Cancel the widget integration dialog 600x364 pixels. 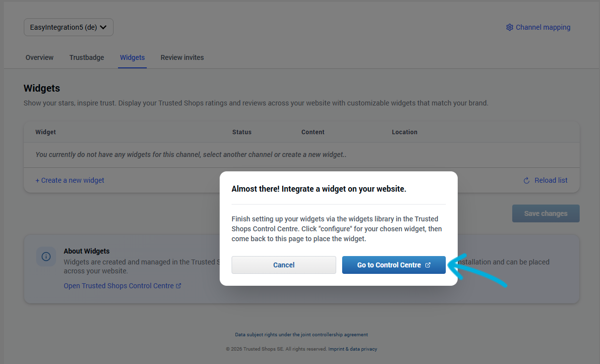[284, 265]
